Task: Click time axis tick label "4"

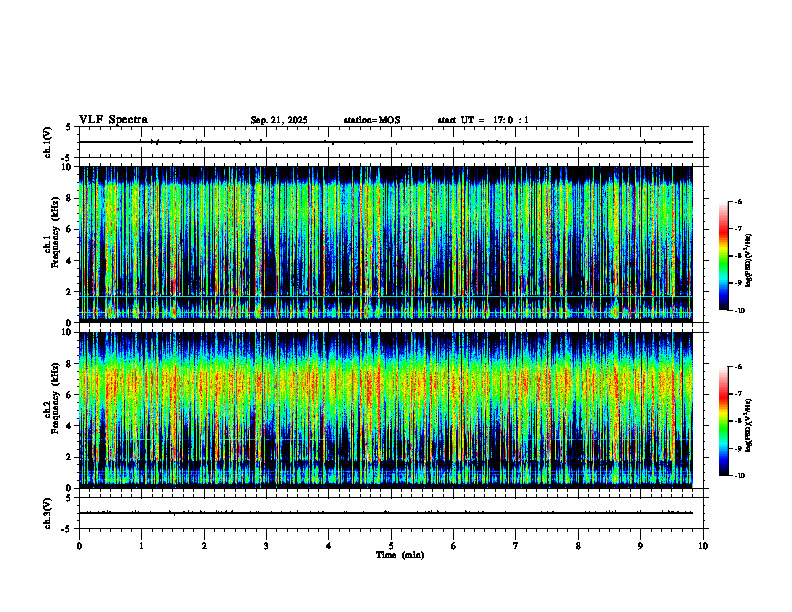Action: pyautogui.click(x=329, y=546)
